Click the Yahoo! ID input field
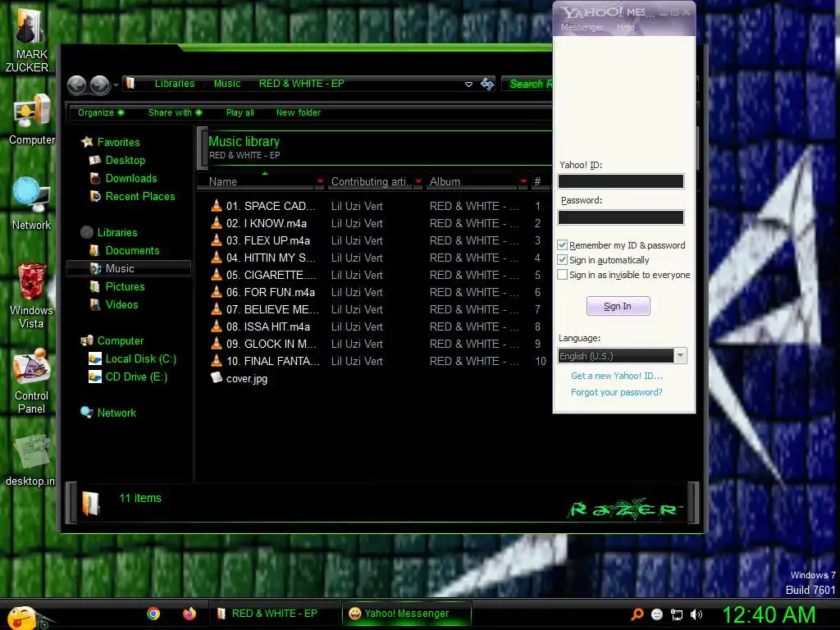 (621, 181)
